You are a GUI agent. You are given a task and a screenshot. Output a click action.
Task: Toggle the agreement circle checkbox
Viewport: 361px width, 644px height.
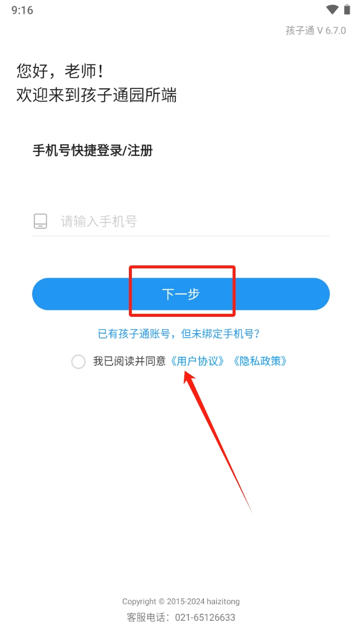pyautogui.click(x=79, y=361)
